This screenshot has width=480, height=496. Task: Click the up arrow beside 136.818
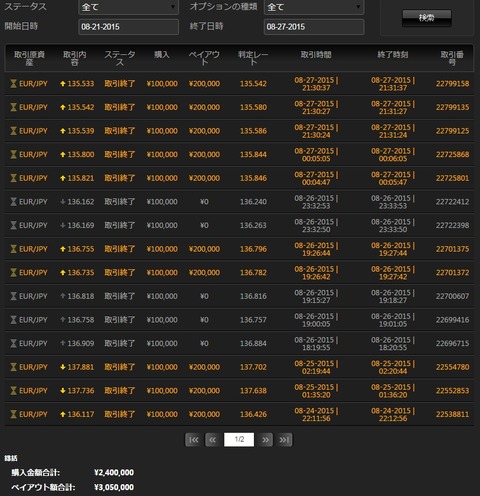click(63, 296)
